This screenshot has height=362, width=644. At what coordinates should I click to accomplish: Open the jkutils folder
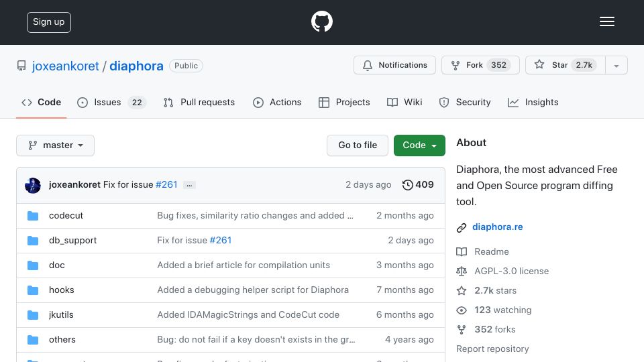(x=61, y=315)
